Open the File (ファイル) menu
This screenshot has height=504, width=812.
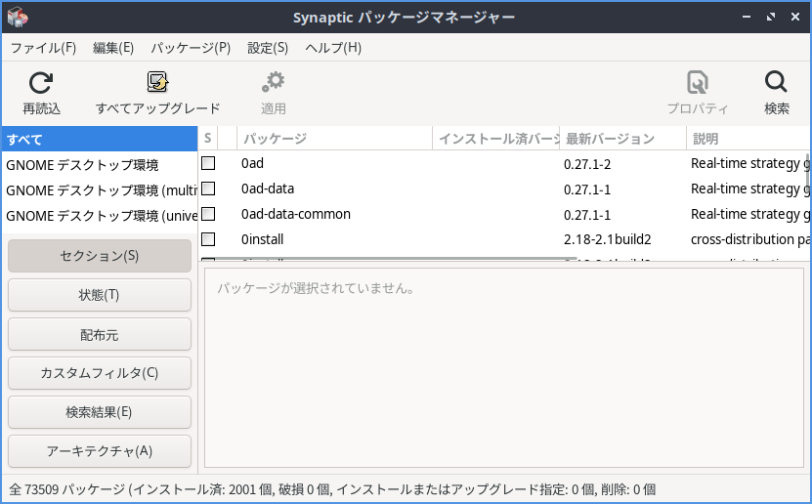[43, 48]
